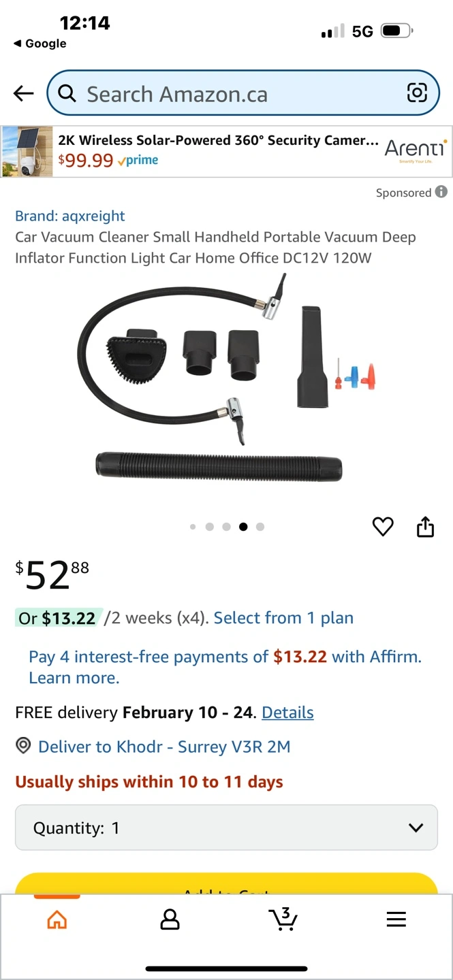Screen dimensions: 453x980
Task: Open account profile icon
Action: point(170,919)
